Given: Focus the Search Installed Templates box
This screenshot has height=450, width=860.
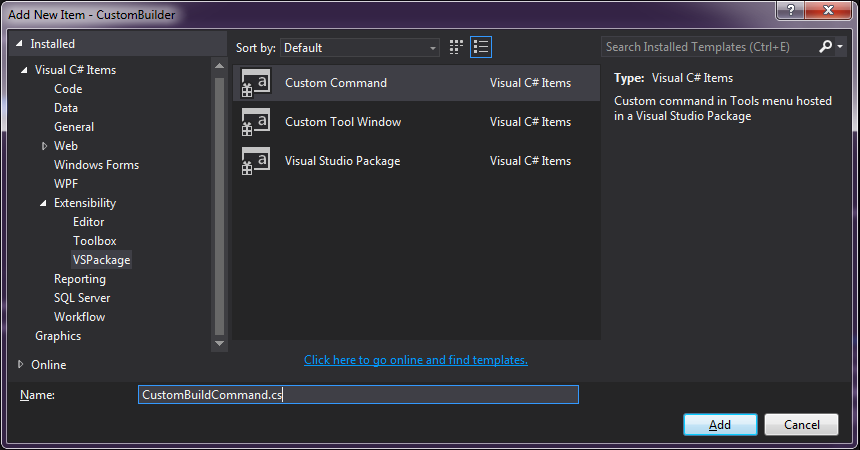Looking at the screenshot, I should coord(709,47).
